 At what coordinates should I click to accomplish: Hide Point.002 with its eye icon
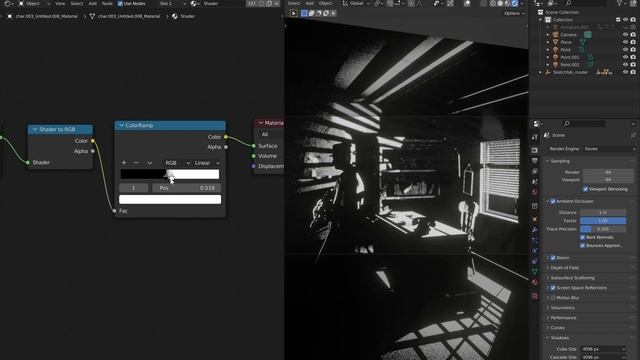coord(625,64)
